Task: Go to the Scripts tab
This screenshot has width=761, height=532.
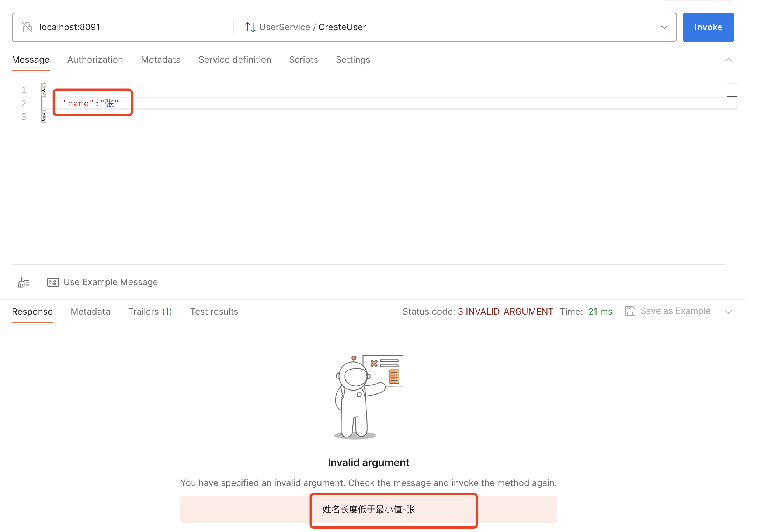Action: pos(303,60)
